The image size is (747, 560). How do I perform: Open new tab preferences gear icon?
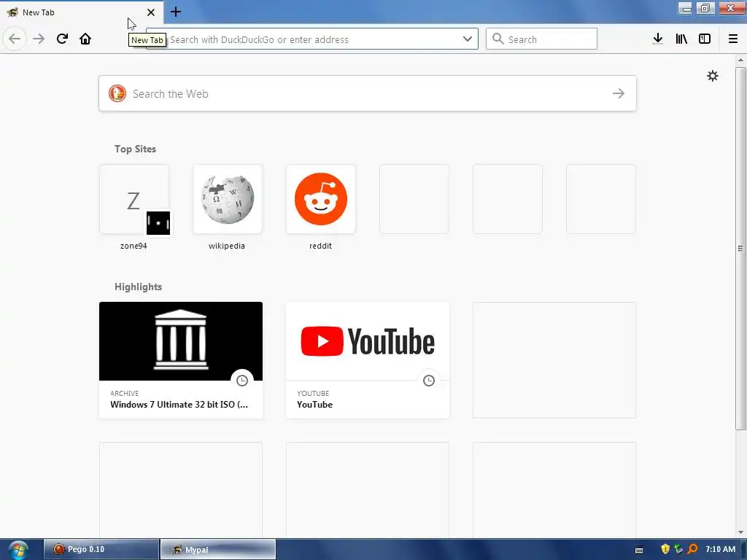click(x=713, y=76)
